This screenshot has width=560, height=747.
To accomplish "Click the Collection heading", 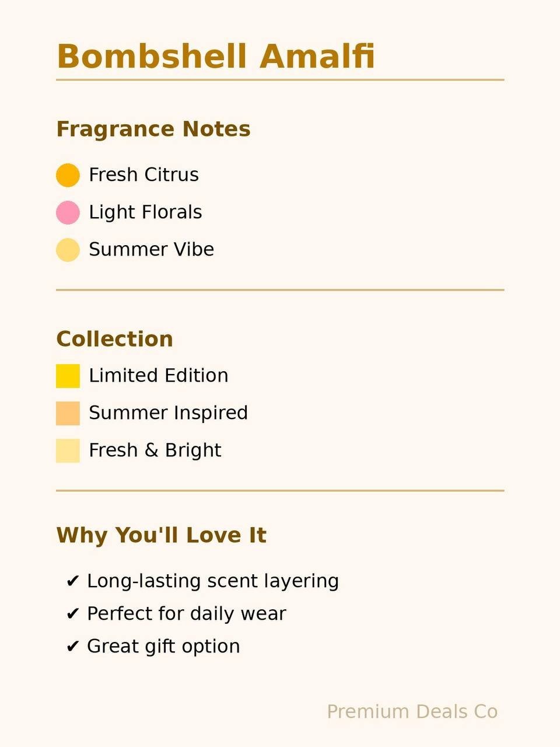I will 115,339.
